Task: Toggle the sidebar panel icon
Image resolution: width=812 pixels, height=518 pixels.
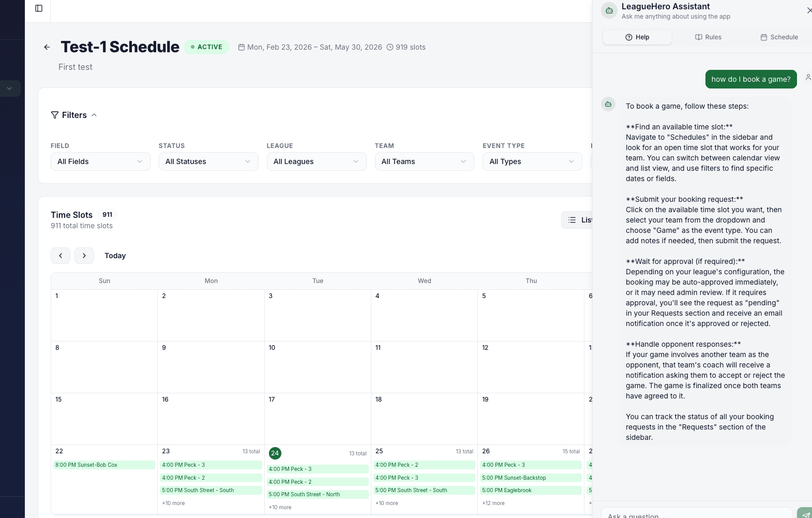Action: [x=39, y=8]
